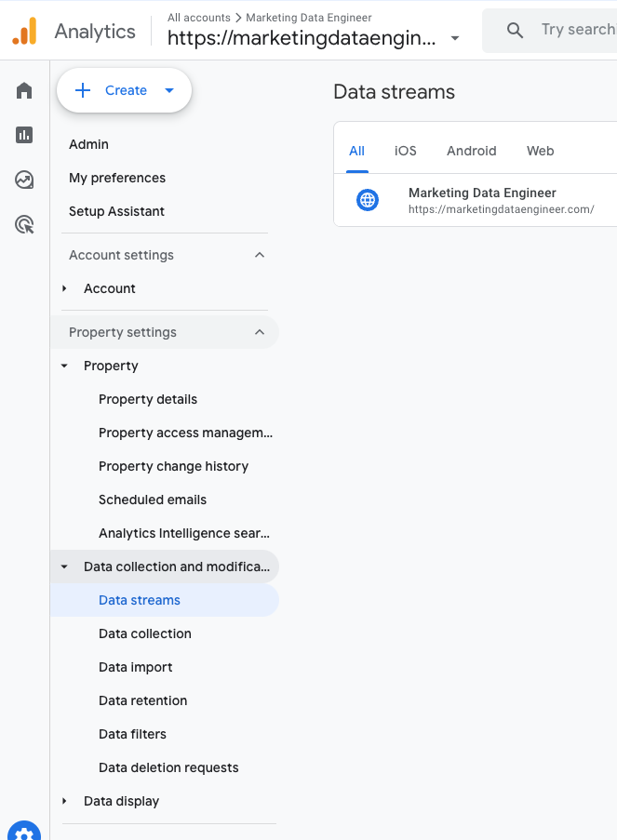Open the Setup Assistant link
617x840 pixels.
point(116,211)
